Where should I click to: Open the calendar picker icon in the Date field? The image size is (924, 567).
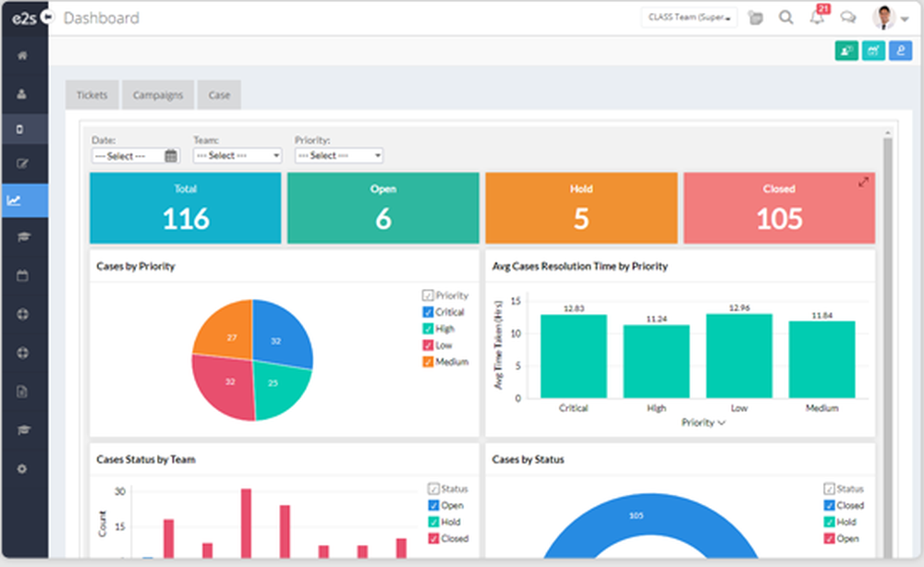click(x=171, y=155)
